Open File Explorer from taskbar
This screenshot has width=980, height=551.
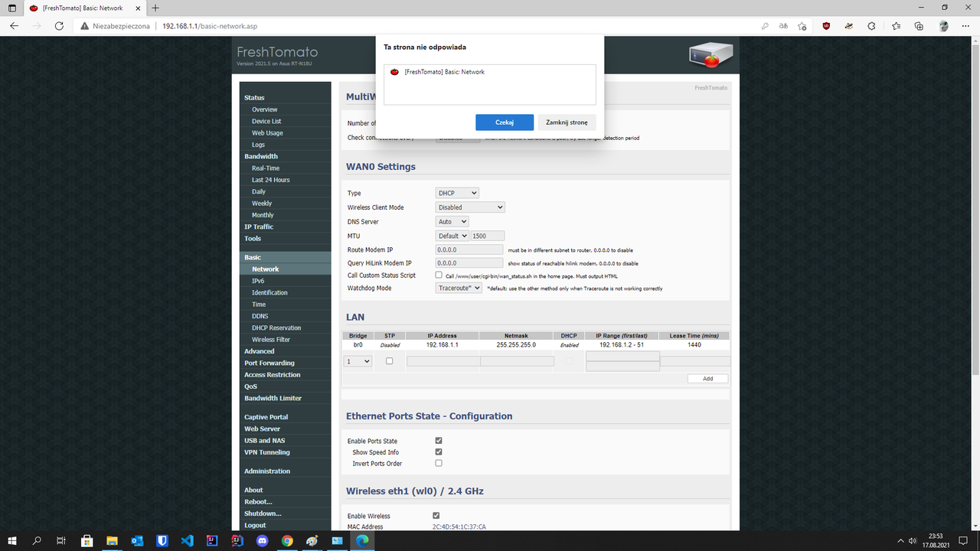(x=112, y=540)
